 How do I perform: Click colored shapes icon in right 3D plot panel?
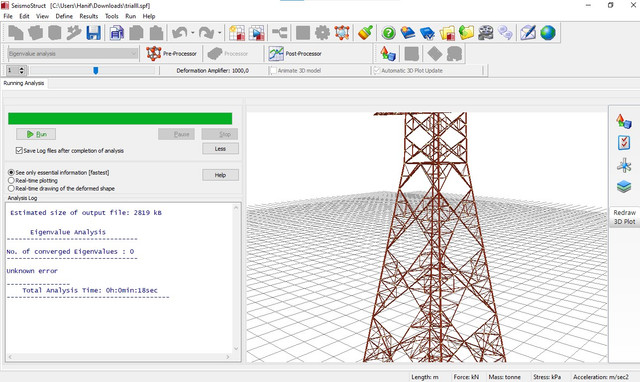click(x=624, y=121)
